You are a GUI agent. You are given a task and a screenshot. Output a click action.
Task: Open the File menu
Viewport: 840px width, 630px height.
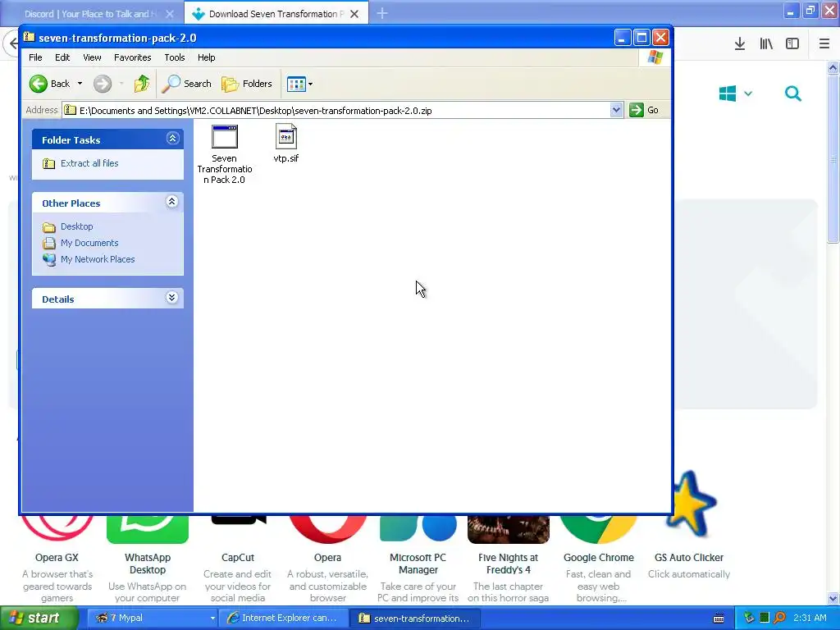tap(35, 57)
